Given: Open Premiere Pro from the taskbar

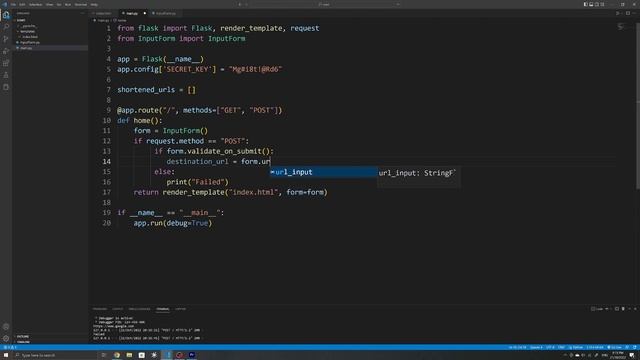Looking at the screenshot, I should click(x=191, y=355).
